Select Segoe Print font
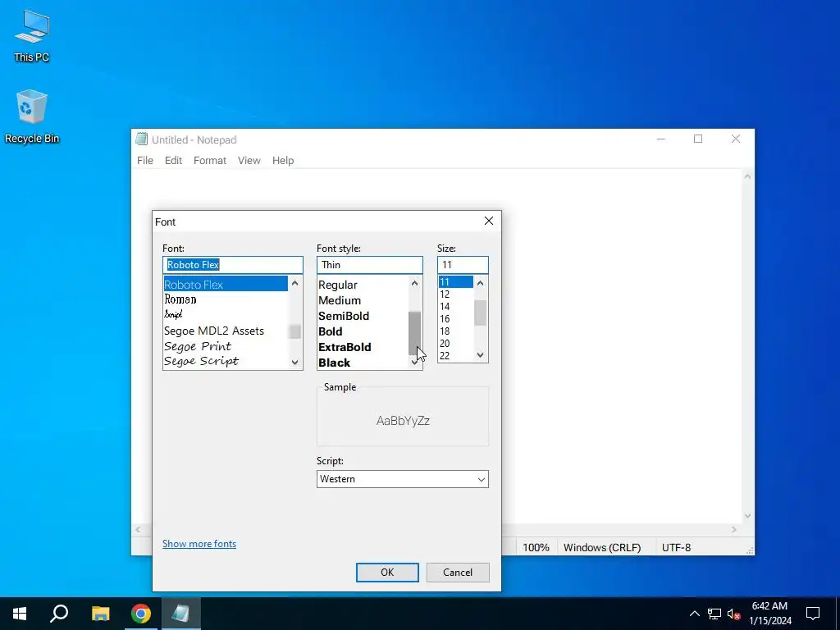 click(x=226, y=346)
